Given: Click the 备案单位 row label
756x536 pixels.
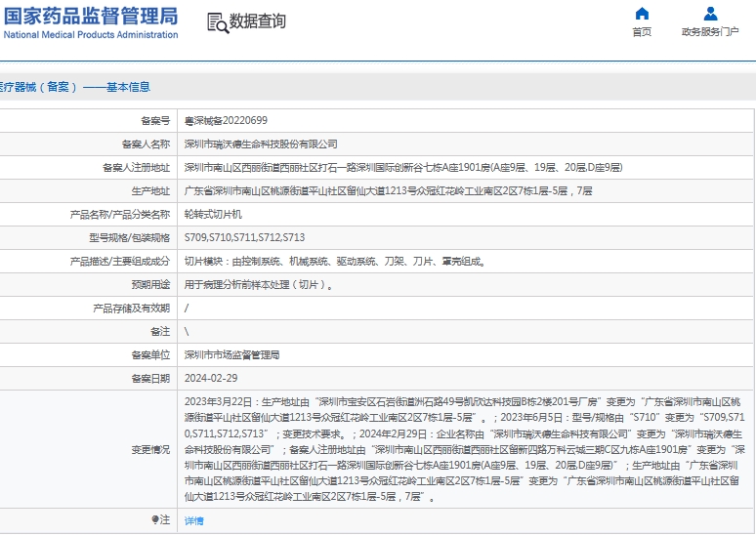Looking at the screenshot, I should coord(150,355).
